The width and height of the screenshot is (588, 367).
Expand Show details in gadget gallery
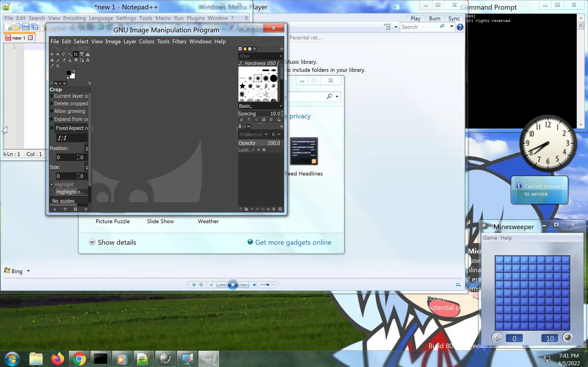pyautogui.click(x=113, y=242)
